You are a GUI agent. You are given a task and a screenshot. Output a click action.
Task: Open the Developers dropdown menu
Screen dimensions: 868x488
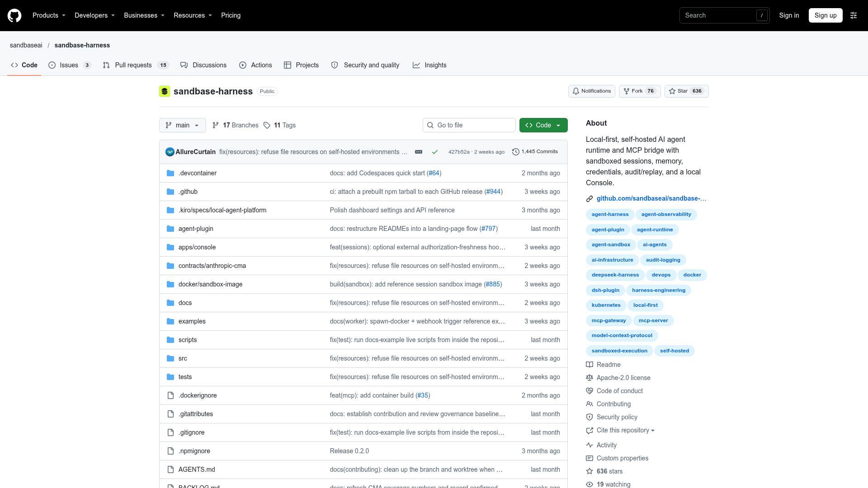94,15
